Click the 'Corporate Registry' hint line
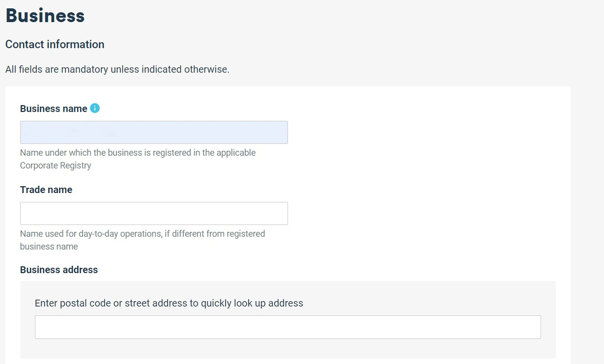Image resolution: width=604 pixels, height=364 pixels. pos(56,166)
